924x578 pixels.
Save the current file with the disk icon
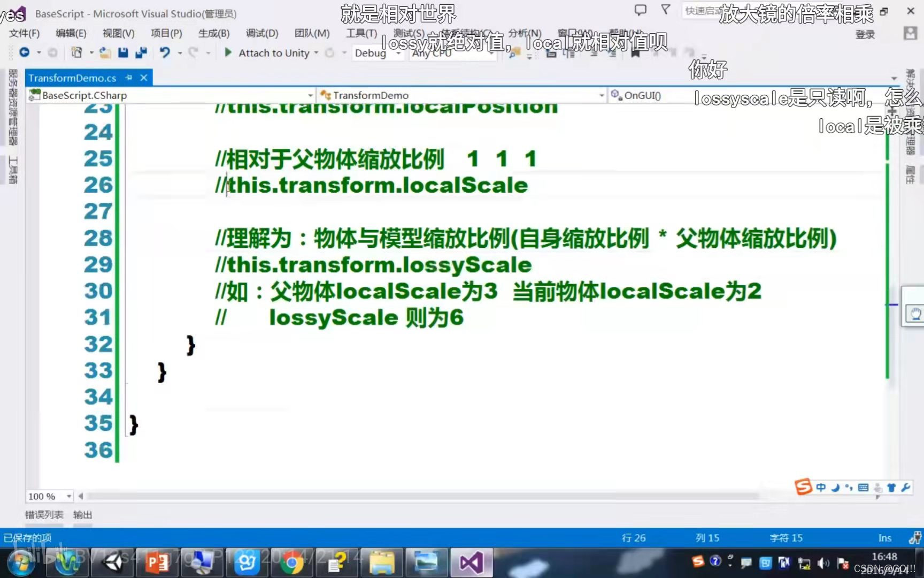pos(123,52)
